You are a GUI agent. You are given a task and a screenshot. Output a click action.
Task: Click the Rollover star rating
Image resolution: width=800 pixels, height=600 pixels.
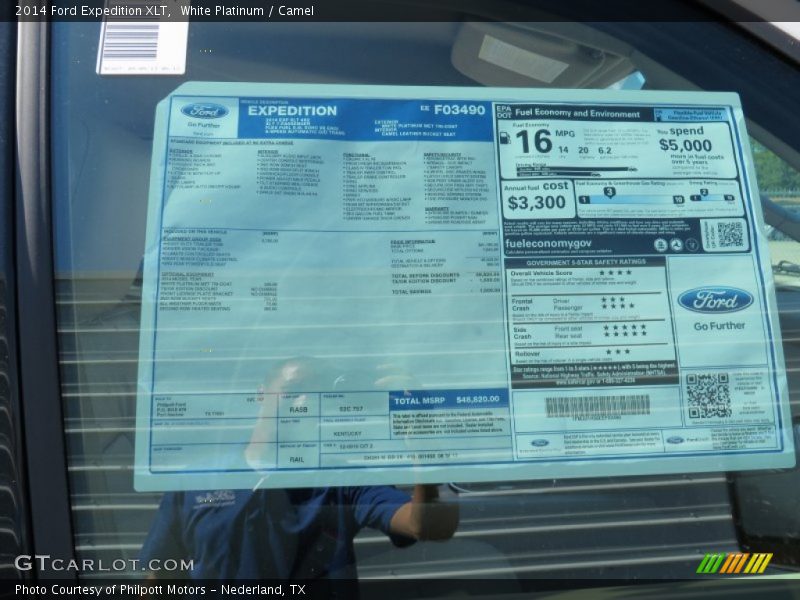point(617,351)
